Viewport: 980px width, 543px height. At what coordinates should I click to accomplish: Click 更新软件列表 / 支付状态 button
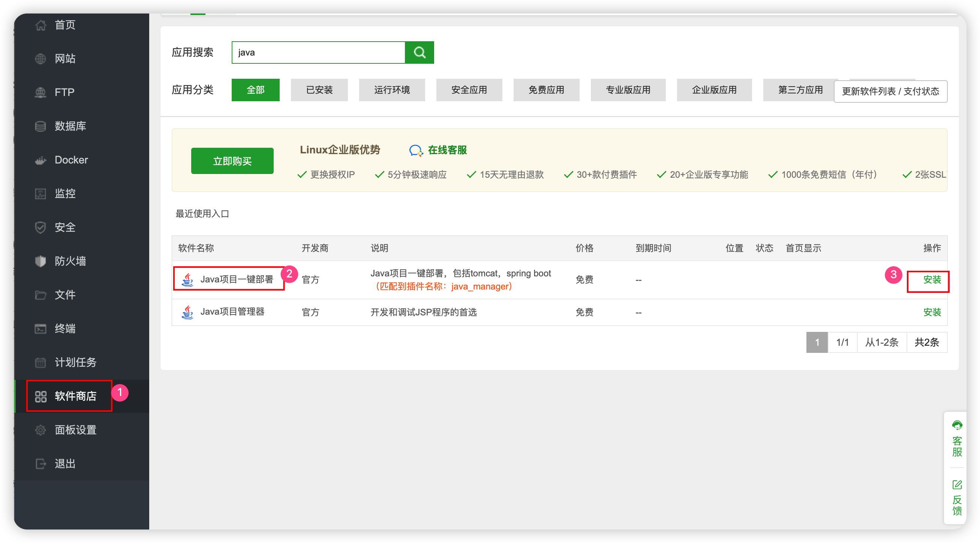click(x=891, y=92)
